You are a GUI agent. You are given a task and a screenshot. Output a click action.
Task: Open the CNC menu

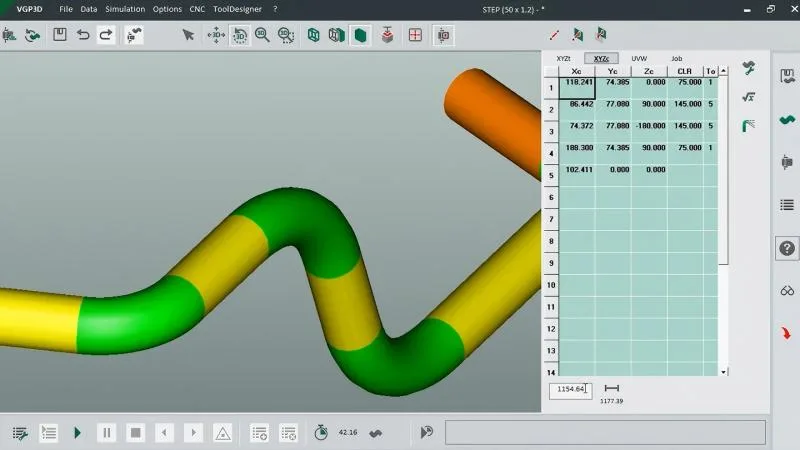(x=197, y=9)
